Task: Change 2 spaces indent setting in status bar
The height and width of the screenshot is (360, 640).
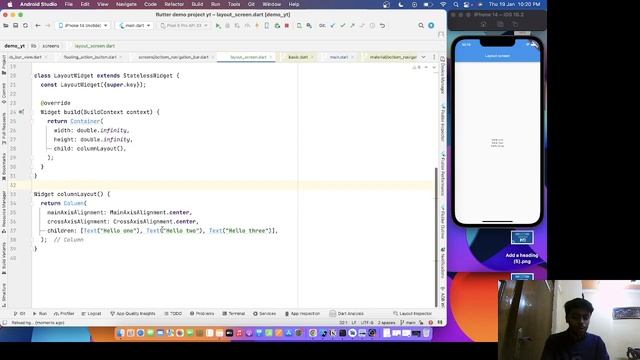Action: click(x=387, y=322)
